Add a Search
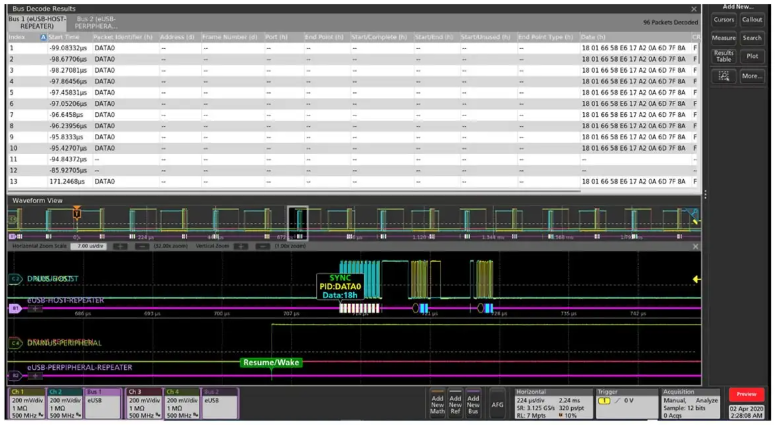775x425 pixels. point(752,38)
